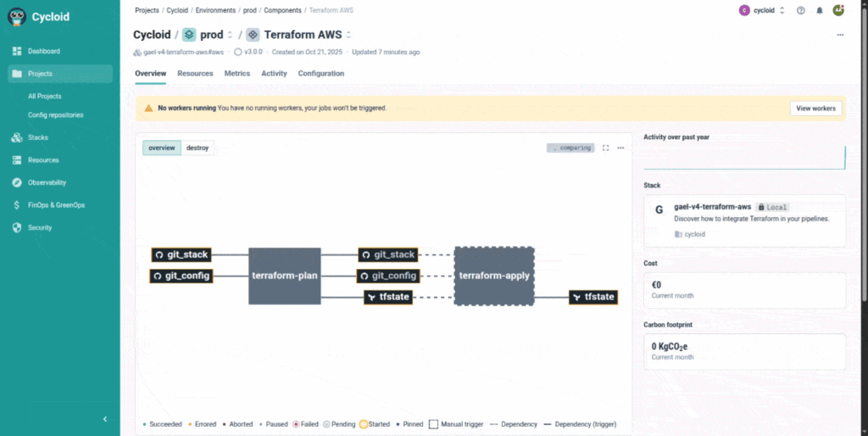
Task: Go to the Configuration tab
Action: coord(320,74)
